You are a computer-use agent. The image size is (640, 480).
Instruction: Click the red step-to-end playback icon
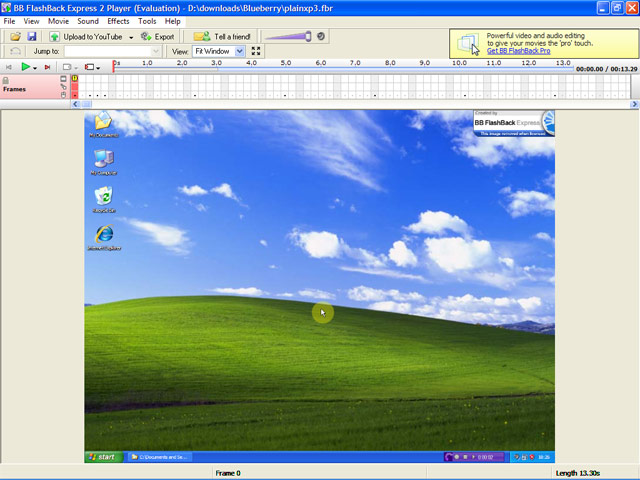click(x=47, y=67)
